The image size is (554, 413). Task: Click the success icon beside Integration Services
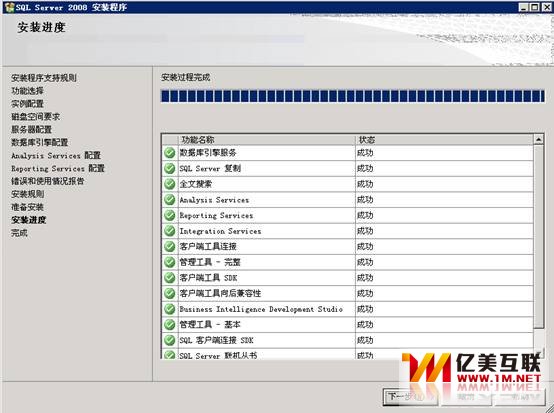point(170,231)
